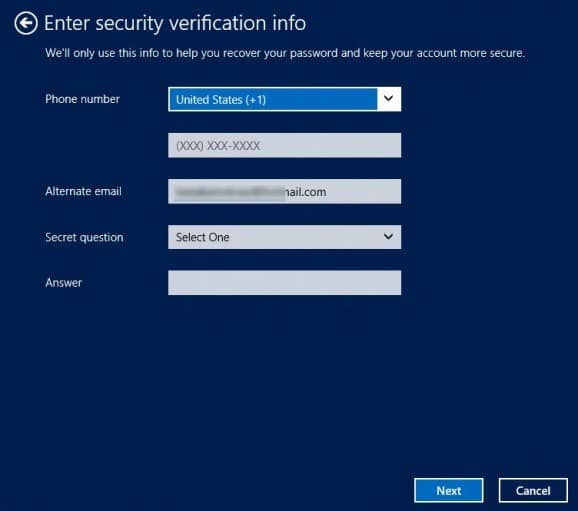The height and width of the screenshot is (511, 578).
Task: Click the password recovery description sentence
Action: point(285,53)
